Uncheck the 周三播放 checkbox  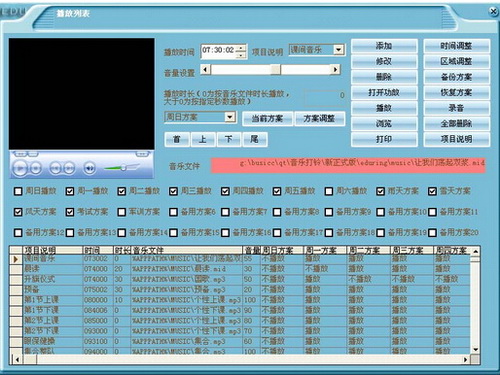173,191
